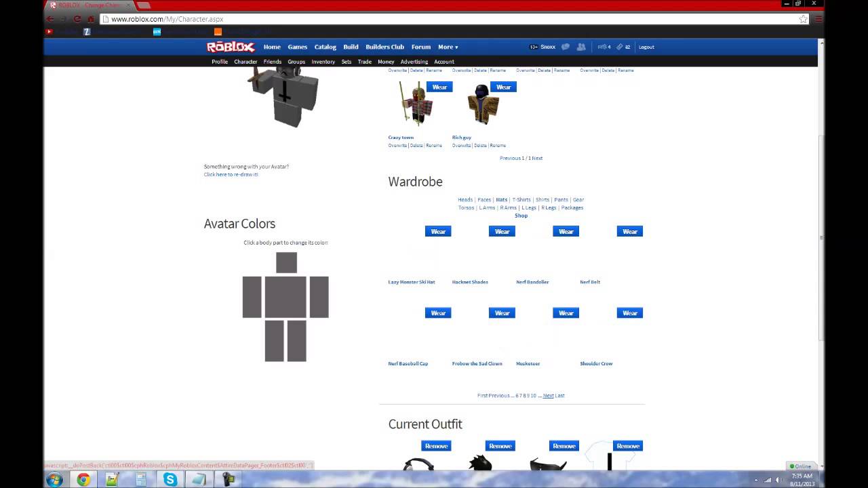Viewport: 868px width, 488px height.
Task: Switch wardrobe to the T-Shirts category
Action: coord(521,200)
